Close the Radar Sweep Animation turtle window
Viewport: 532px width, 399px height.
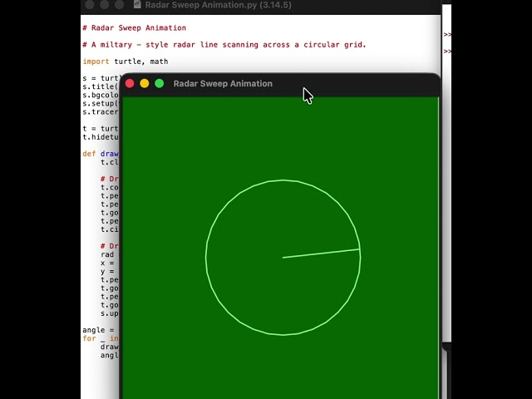[x=130, y=83]
